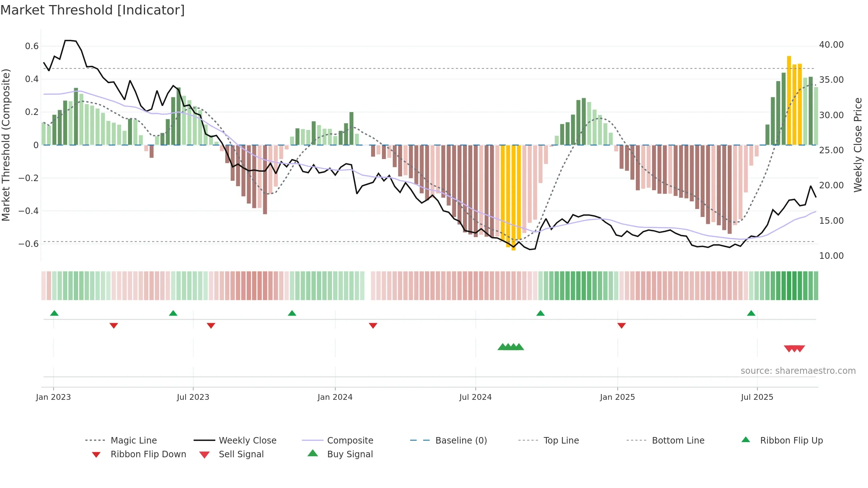Click the ribbon flip up marker in late 2023
The image size is (868, 488).
coord(292,313)
